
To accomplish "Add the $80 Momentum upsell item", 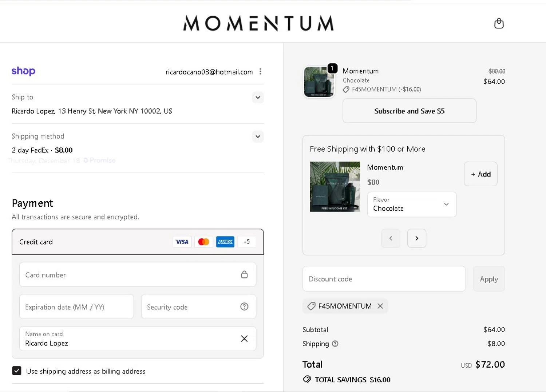I will [480, 174].
